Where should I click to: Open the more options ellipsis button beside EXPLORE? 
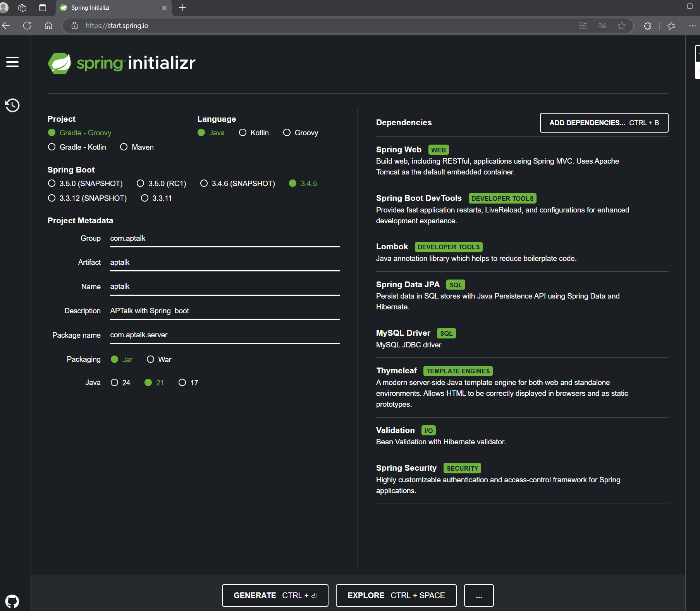pyautogui.click(x=479, y=595)
